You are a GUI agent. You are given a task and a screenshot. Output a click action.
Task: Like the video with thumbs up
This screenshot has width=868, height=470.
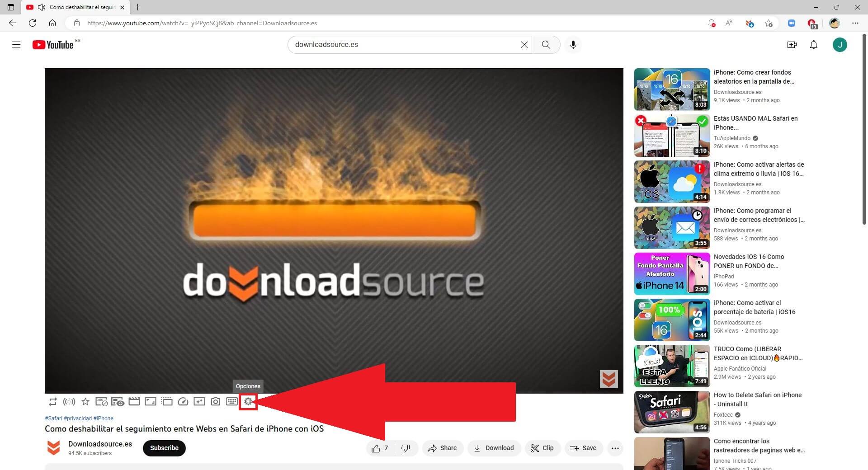(380, 448)
